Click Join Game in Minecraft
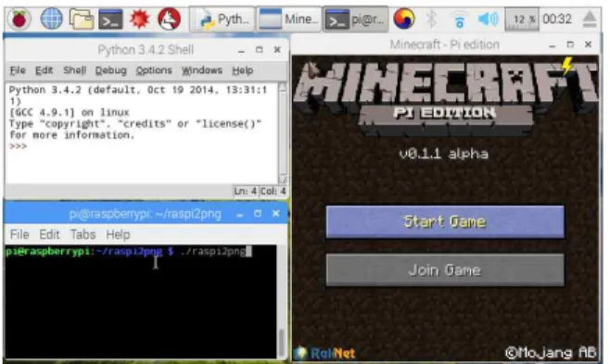The width and height of the screenshot is (610, 364). tap(445, 270)
